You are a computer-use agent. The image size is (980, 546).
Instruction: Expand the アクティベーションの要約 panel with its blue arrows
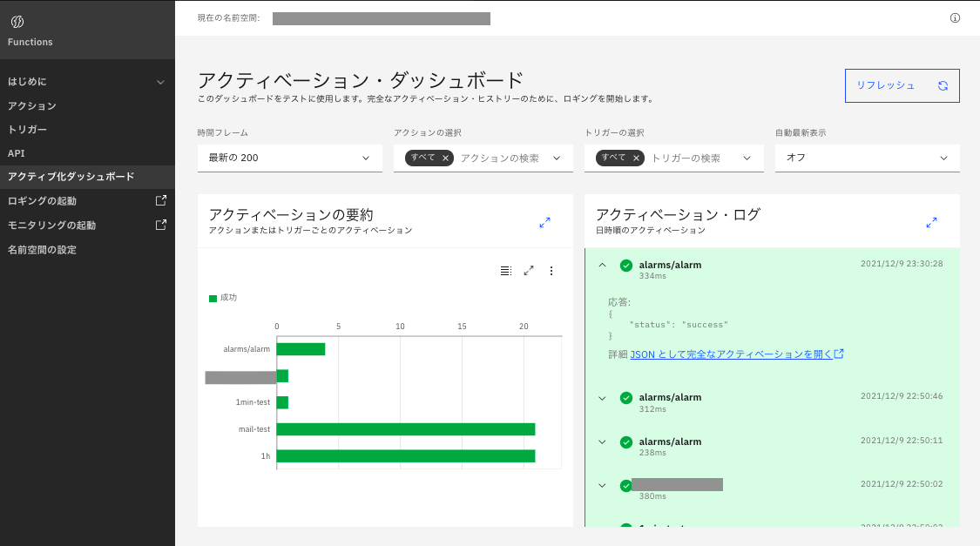click(x=545, y=222)
